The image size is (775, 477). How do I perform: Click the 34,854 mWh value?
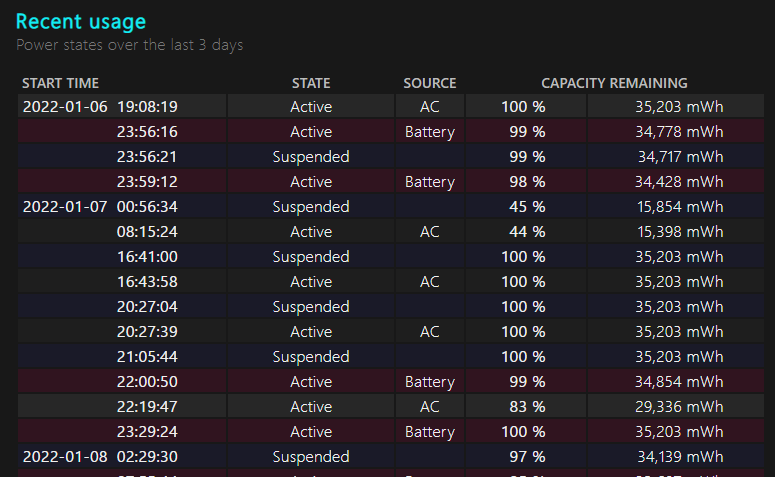point(679,382)
